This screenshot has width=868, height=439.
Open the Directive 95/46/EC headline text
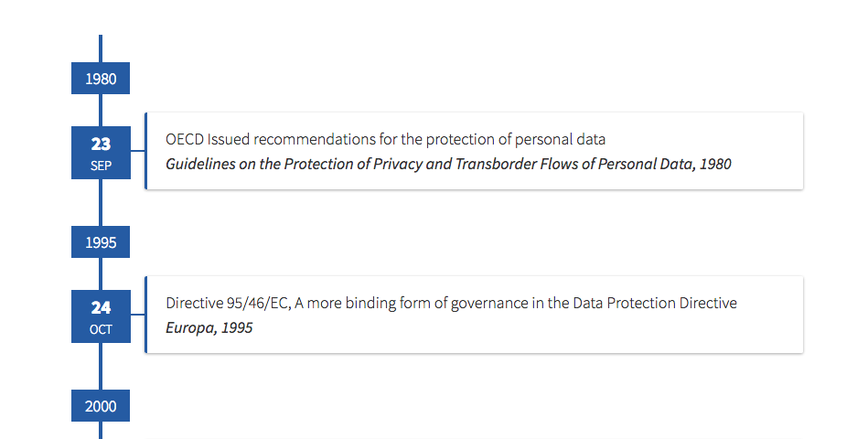(451, 303)
